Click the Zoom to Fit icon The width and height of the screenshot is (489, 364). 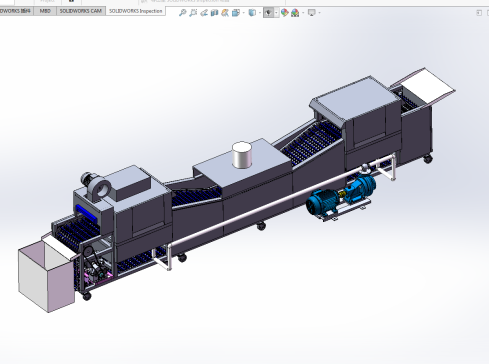182,13
